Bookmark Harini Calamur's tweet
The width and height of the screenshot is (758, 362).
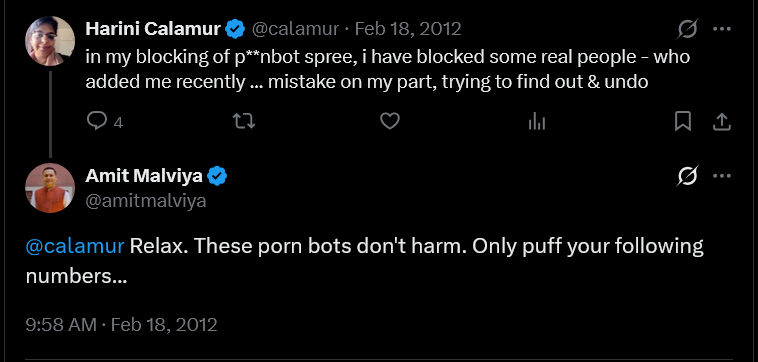(x=683, y=121)
